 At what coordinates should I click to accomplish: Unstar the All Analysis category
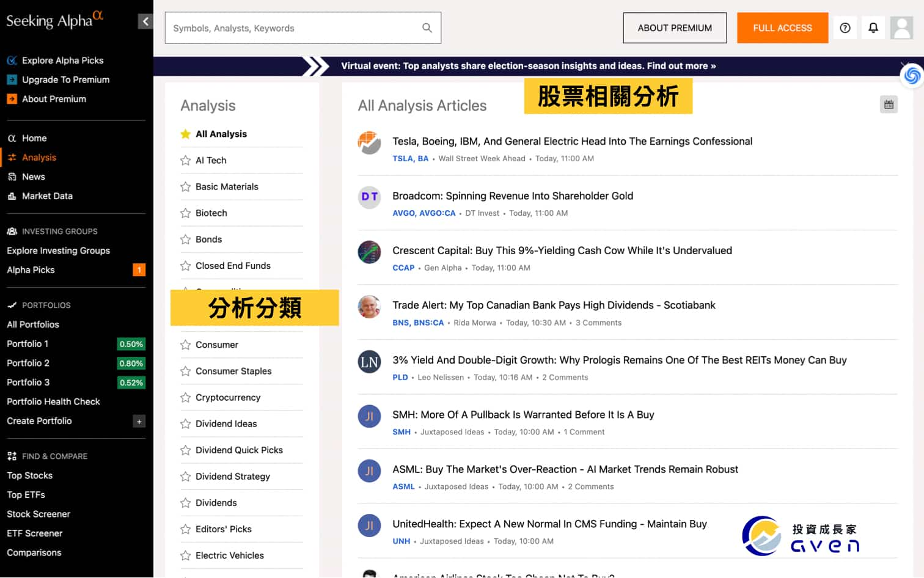[185, 134]
